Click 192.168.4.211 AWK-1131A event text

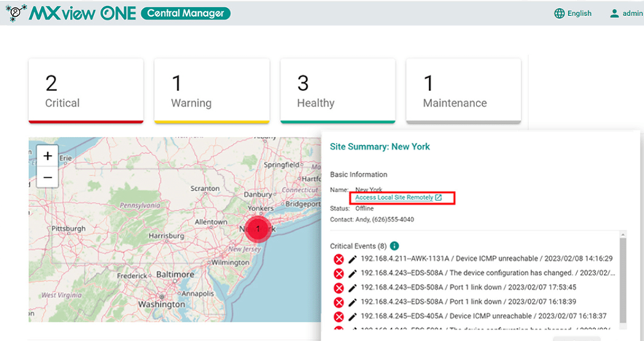(x=487, y=259)
